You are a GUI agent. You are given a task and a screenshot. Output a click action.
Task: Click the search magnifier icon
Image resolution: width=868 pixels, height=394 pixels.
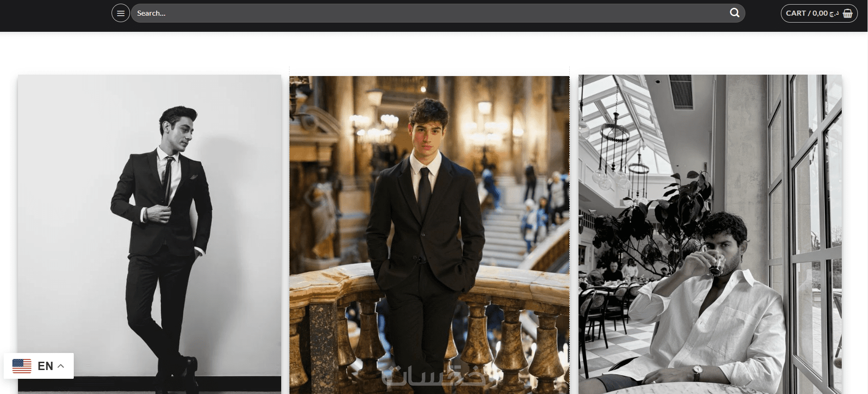point(734,13)
